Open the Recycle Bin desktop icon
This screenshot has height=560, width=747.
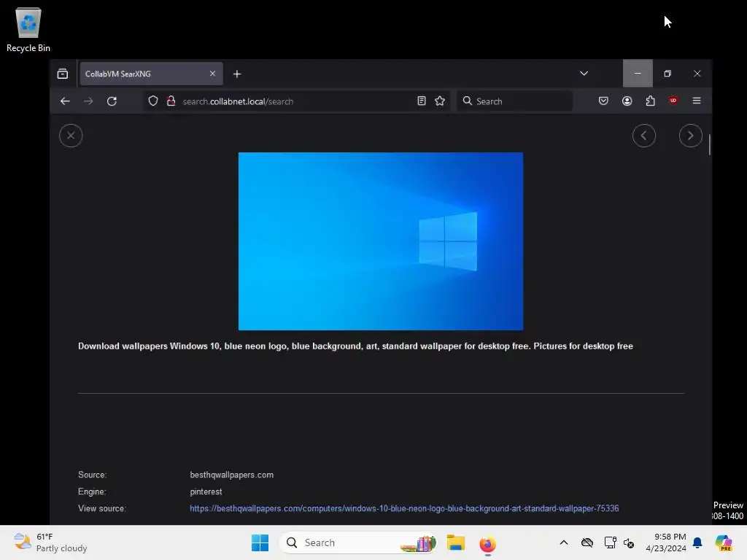28,31
